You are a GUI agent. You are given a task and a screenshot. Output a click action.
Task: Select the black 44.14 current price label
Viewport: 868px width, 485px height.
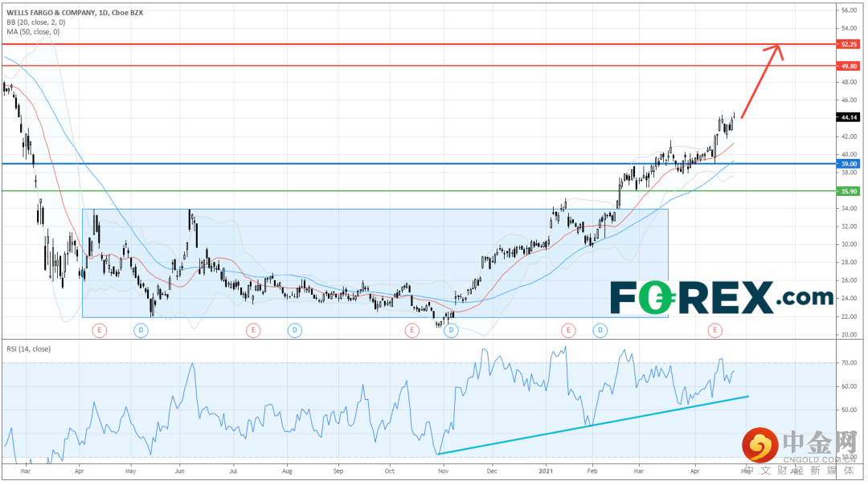[x=848, y=117]
